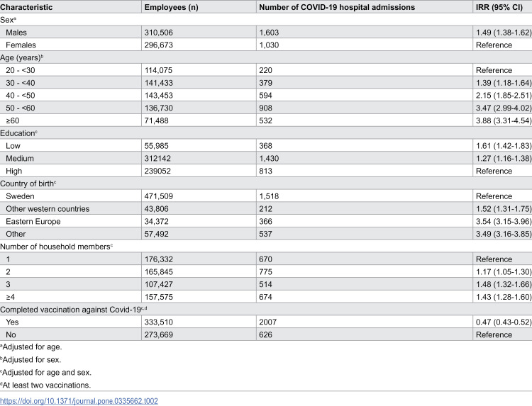
Task: Click the COVID-19 hospital admissions header
Action: coord(337,7)
